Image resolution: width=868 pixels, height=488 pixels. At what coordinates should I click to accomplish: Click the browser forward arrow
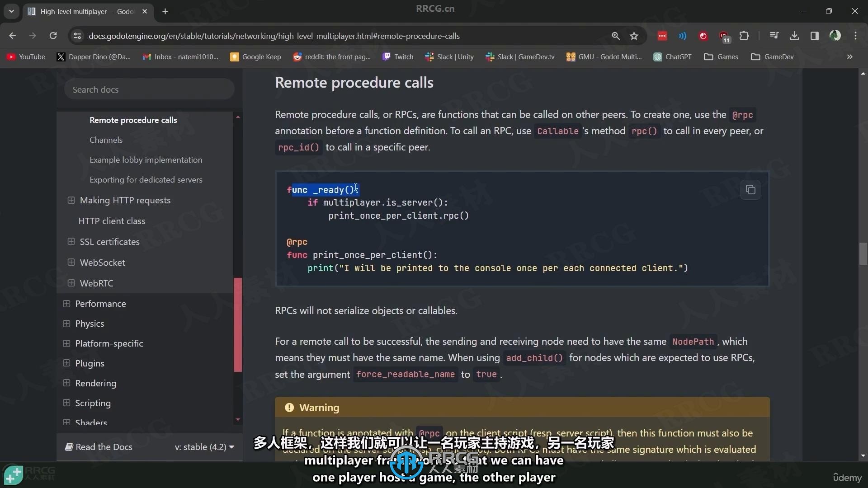(33, 36)
